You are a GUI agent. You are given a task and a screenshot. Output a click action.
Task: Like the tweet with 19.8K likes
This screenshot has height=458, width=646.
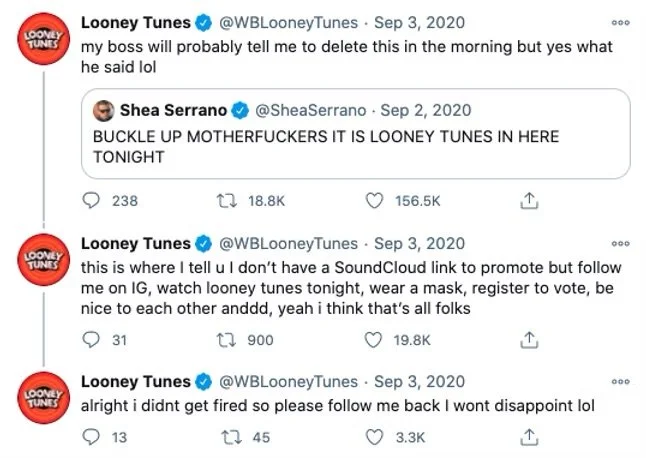pyautogui.click(x=376, y=340)
